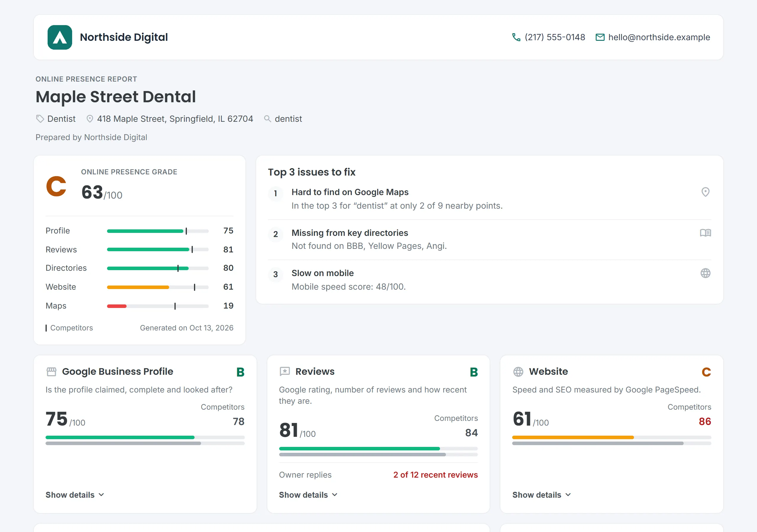Click the red competitors score 86
This screenshot has height=532, width=757.
click(x=705, y=421)
